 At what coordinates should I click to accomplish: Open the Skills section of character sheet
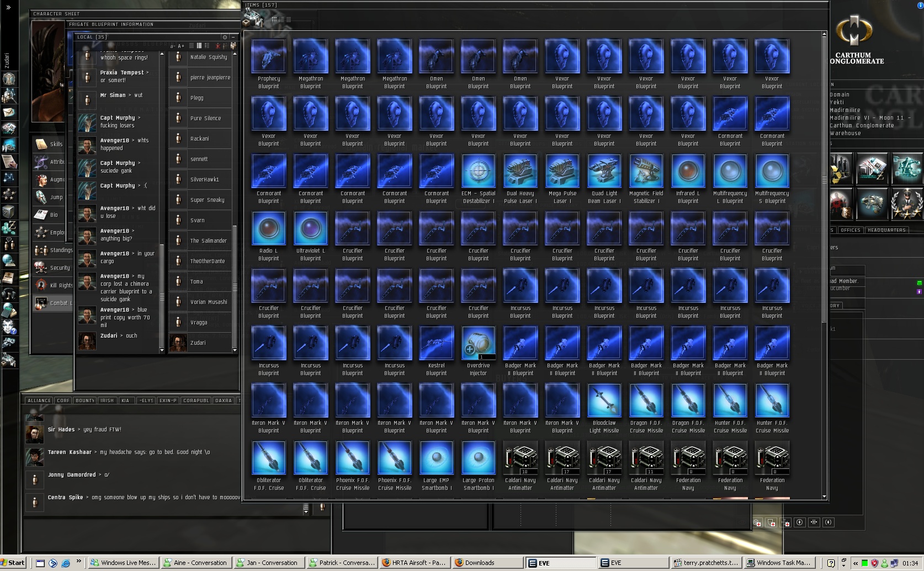tap(49, 144)
